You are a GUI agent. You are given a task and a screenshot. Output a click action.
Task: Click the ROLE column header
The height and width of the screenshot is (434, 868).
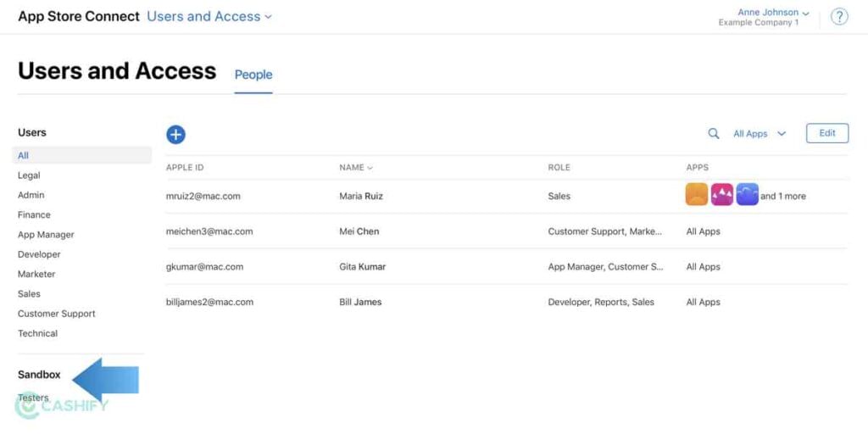pos(559,167)
